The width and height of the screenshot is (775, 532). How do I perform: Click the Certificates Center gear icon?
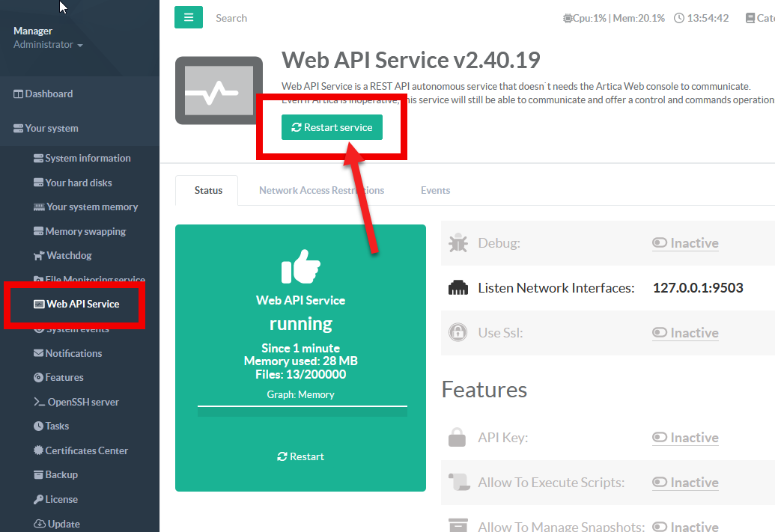tap(39, 451)
